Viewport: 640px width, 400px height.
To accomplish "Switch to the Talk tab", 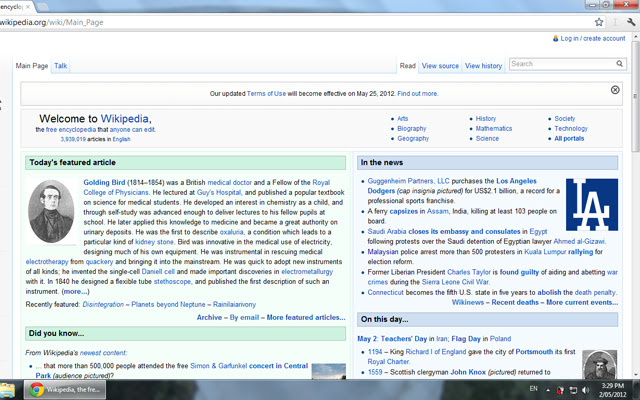I will click(60, 66).
